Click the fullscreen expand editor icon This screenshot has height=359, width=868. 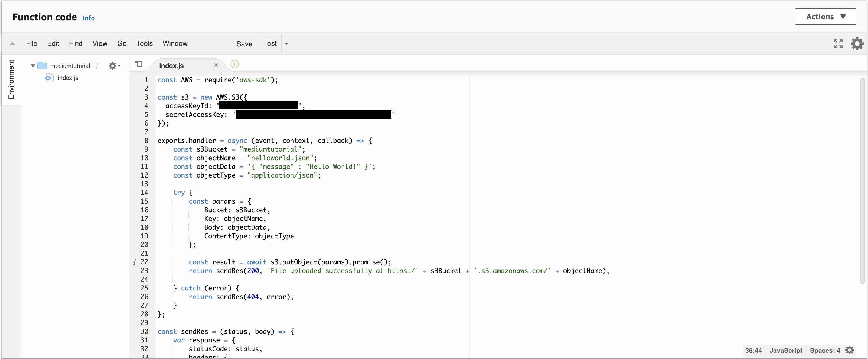[838, 44]
